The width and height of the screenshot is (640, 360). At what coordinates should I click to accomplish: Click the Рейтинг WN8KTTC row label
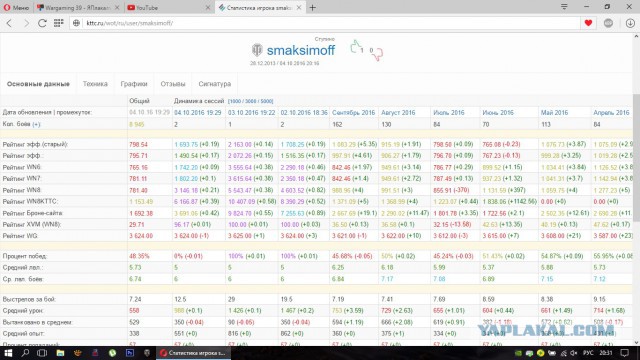click(x=30, y=202)
